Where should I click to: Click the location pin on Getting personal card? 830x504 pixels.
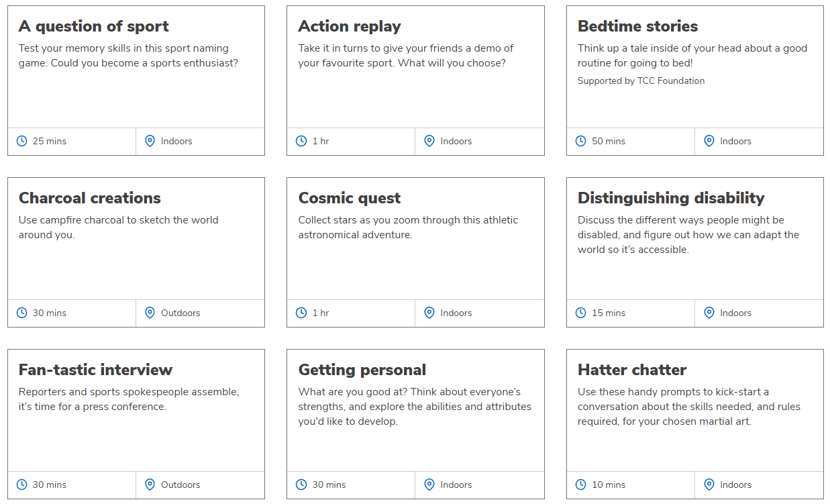429,485
